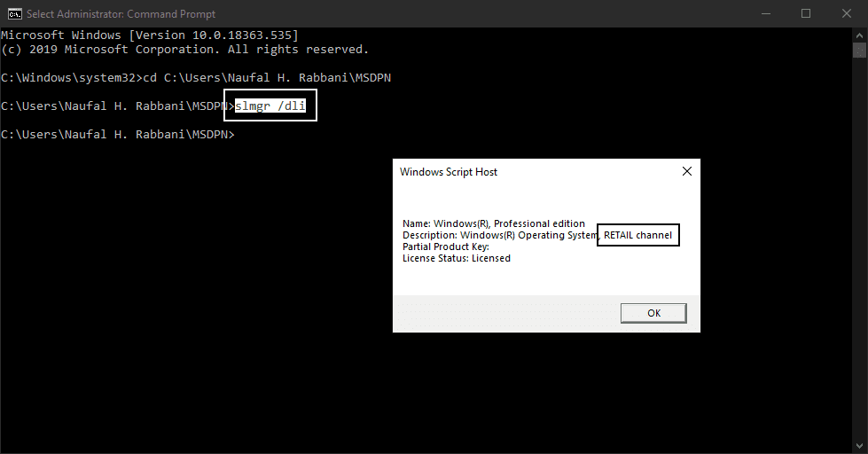Click the 'Partial Product Key:' line
Image resolution: width=868 pixels, height=454 pixels.
pos(446,247)
